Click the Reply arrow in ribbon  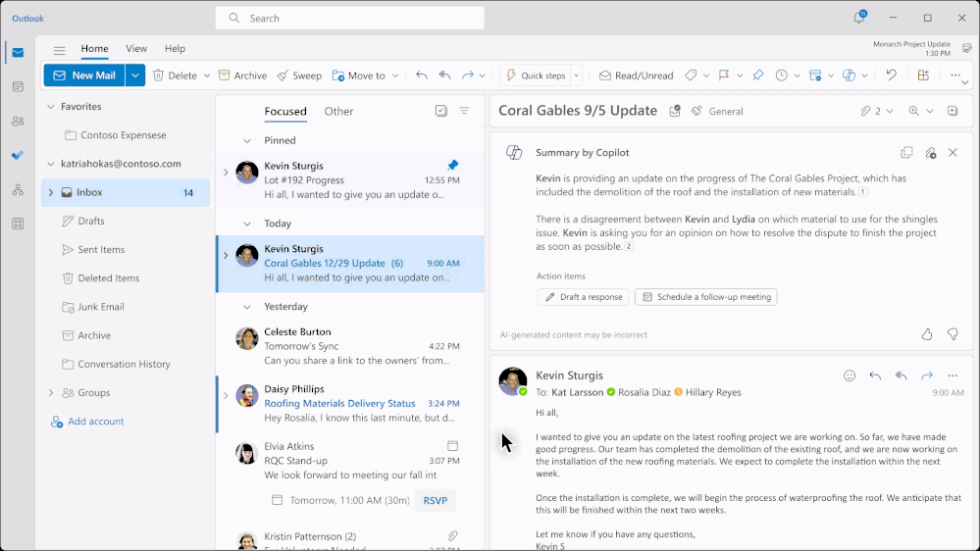[422, 75]
